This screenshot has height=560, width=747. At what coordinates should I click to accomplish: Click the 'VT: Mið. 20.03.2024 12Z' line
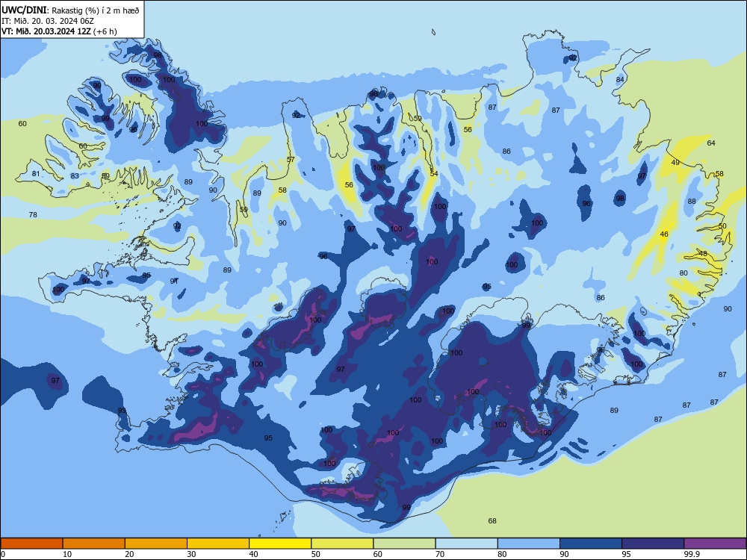point(46,31)
